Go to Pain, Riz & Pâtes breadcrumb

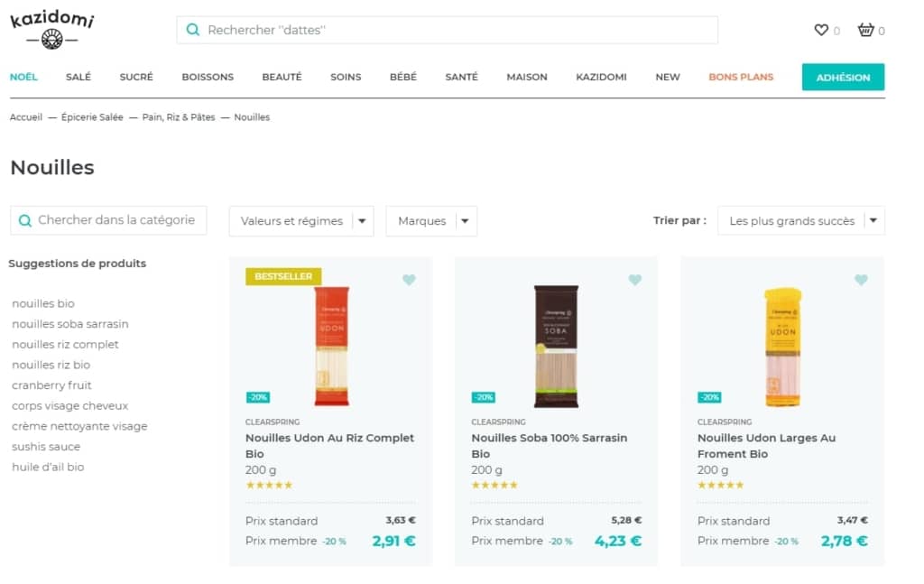(179, 117)
